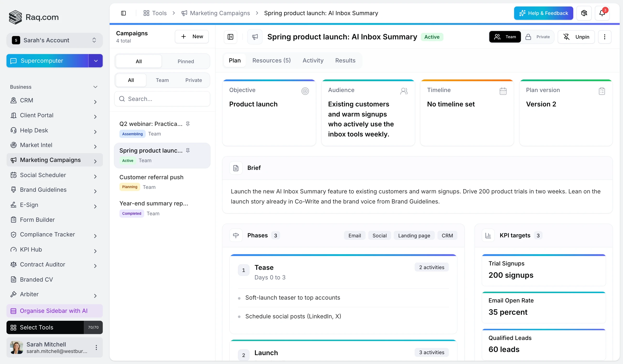623x364 pixels.
Task: Click pin icon on Spring product launch row
Action: click(x=188, y=150)
